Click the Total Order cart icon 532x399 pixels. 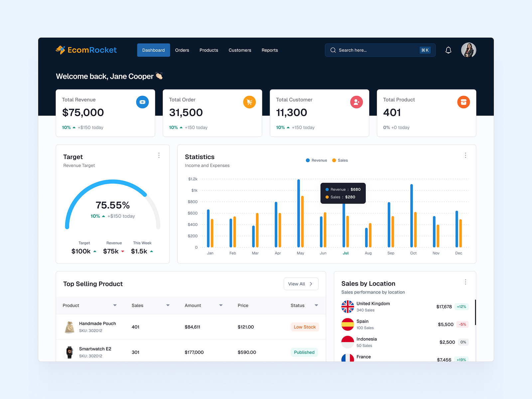tap(249, 102)
